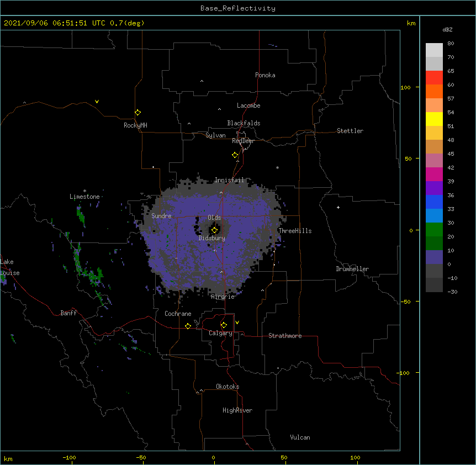This screenshot has width=476, height=465.
Task: Click the blue 33-36 dBZ legend swatch
Action: (434, 202)
